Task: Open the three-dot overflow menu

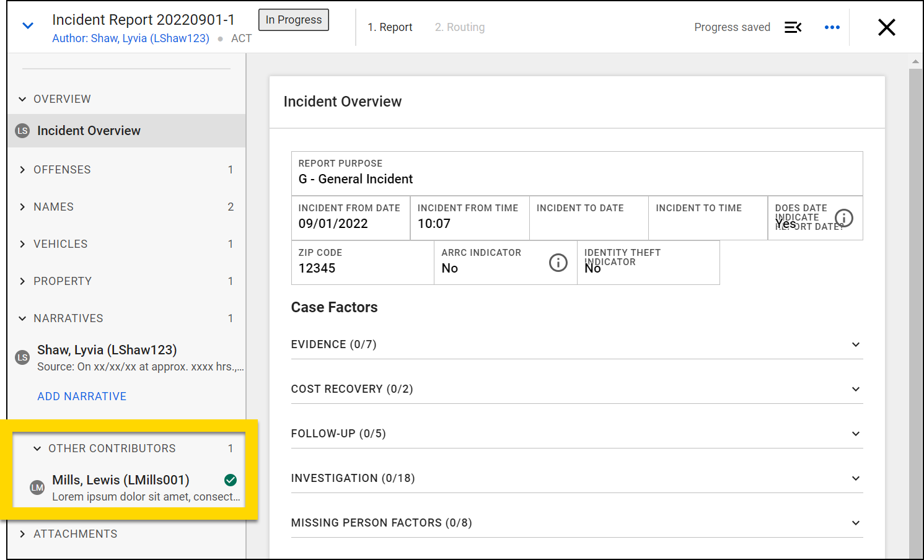Action: pyautogui.click(x=832, y=27)
